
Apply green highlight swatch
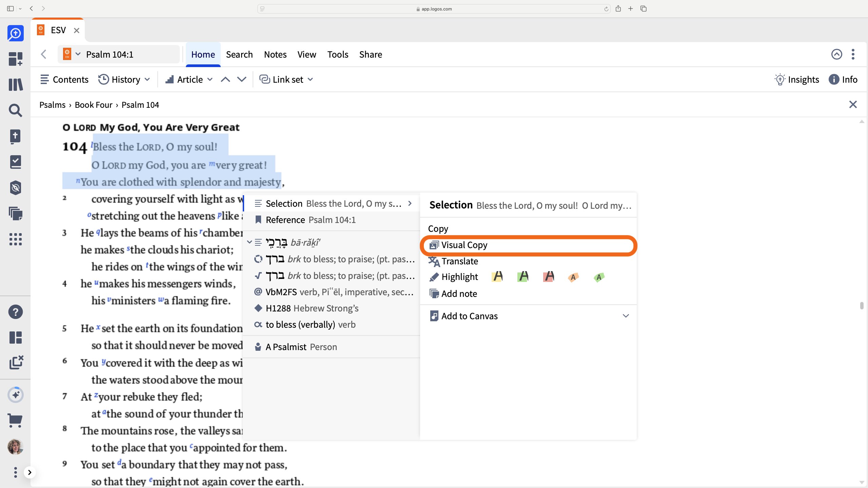pyautogui.click(x=523, y=277)
